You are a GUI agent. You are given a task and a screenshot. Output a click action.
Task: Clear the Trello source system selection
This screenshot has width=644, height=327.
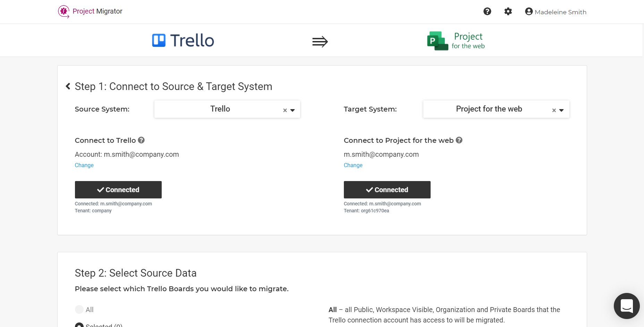285,110
